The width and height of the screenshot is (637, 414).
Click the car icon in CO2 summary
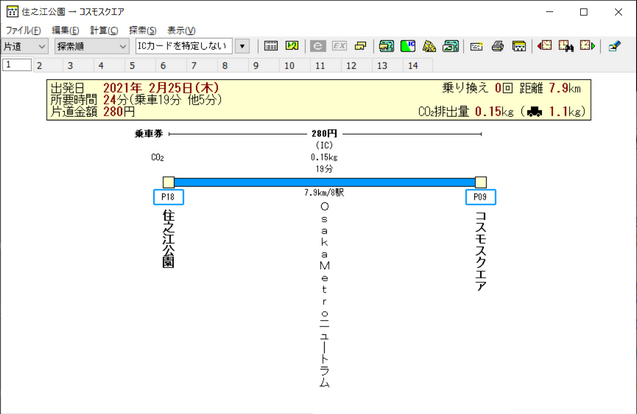point(534,112)
